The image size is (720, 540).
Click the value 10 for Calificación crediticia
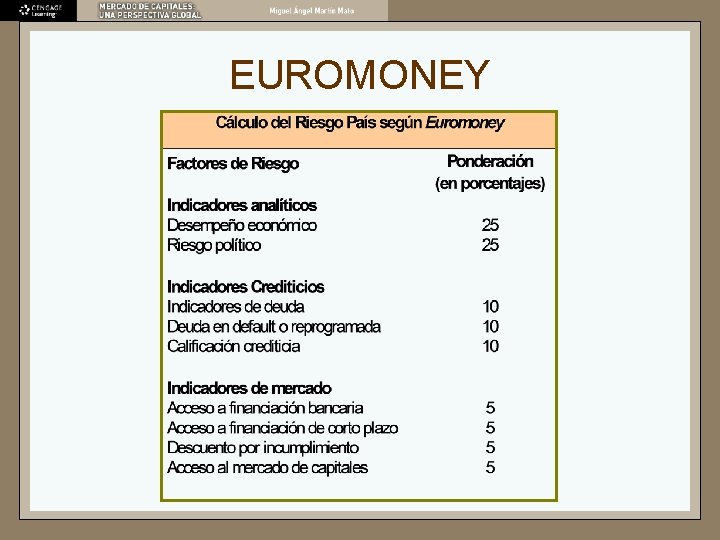coord(490,346)
